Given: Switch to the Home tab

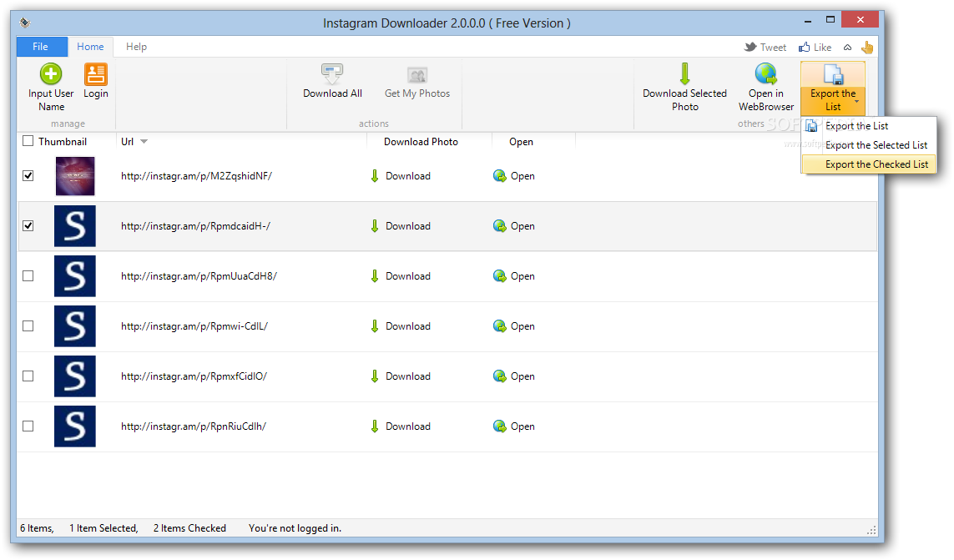Looking at the screenshot, I should (90, 46).
